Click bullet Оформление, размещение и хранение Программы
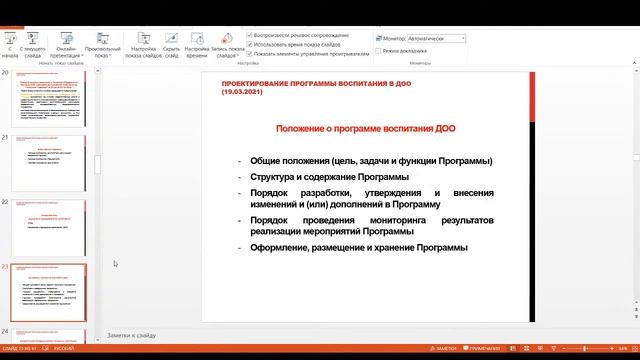 point(359,248)
